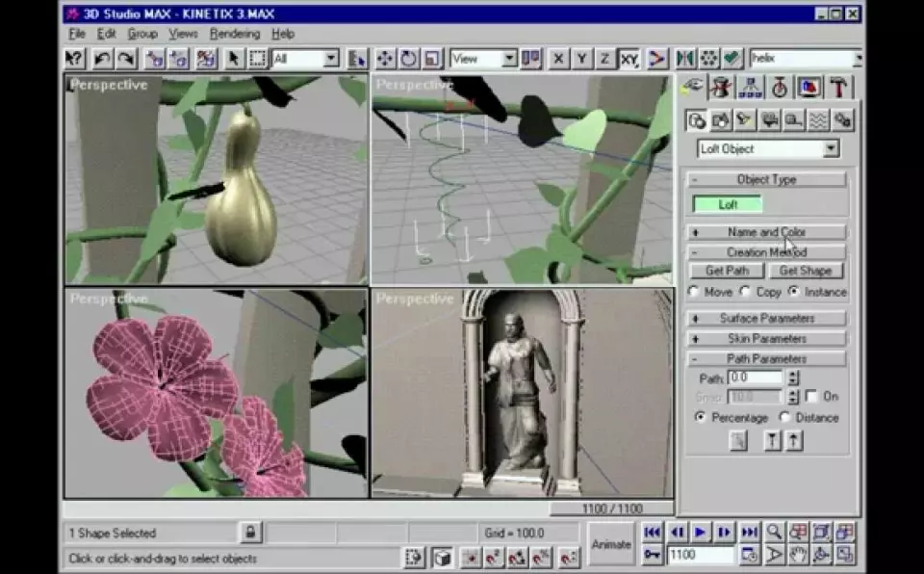924x574 pixels.
Task: Collapse the Object Type rollout
Action: point(766,179)
